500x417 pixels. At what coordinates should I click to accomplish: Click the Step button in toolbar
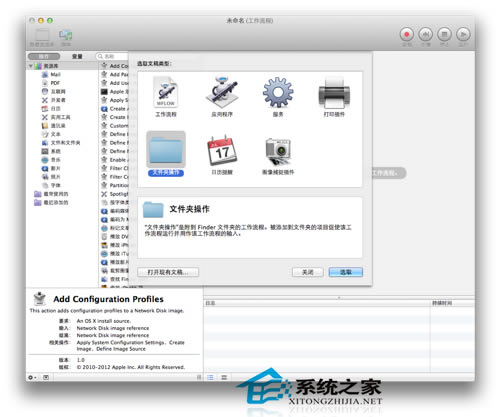pos(426,34)
